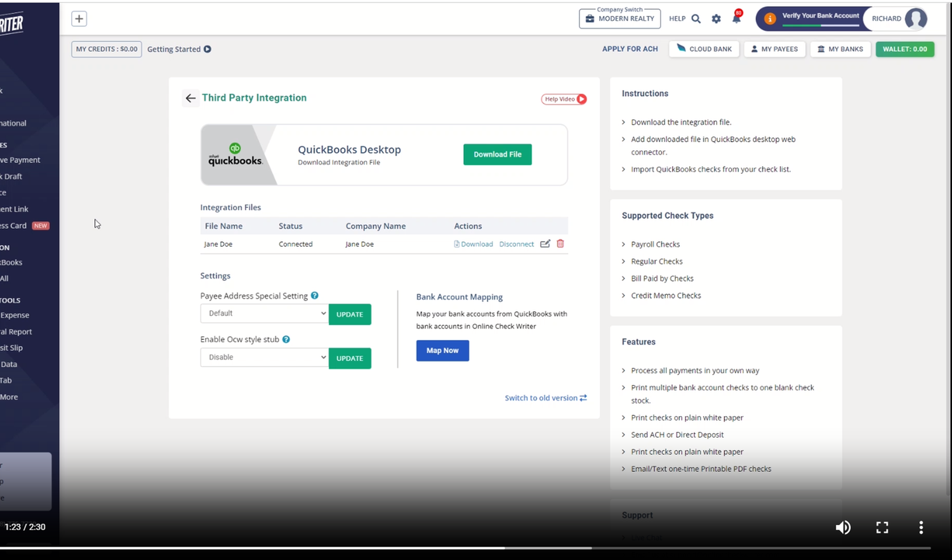The height and width of the screenshot is (560, 952).
Task: Open the Payee Address Default dropdown
Action: pos(265,313)
